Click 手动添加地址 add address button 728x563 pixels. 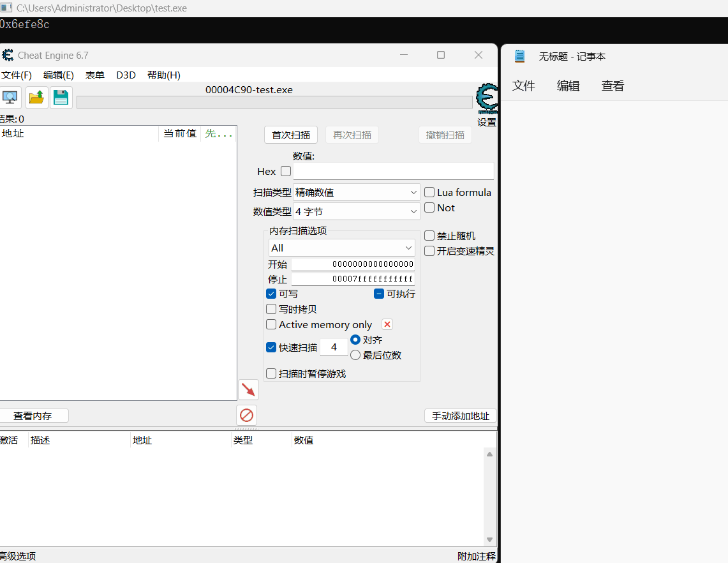coord(461,416)
